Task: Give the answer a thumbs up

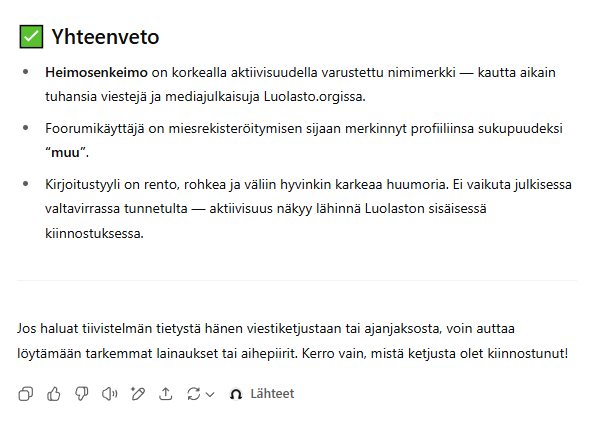Action: (54, 394)
